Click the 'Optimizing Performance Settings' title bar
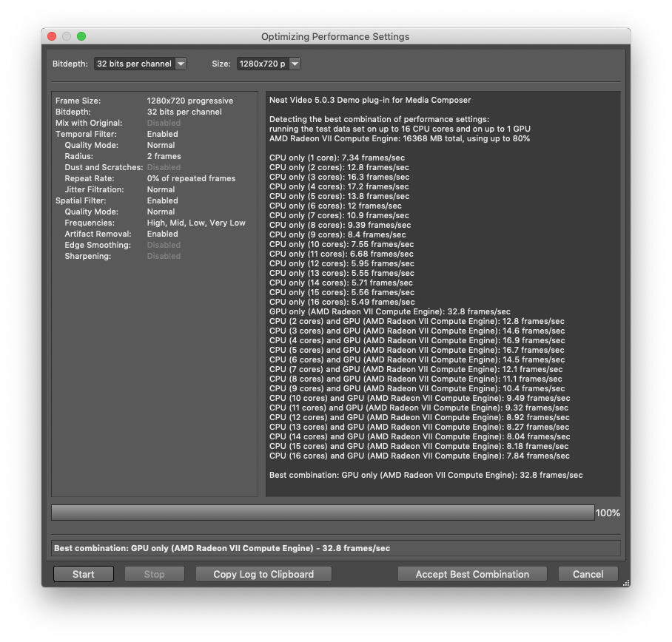The width and height of the screenshot is (672, 642). [x=335, y=37]
